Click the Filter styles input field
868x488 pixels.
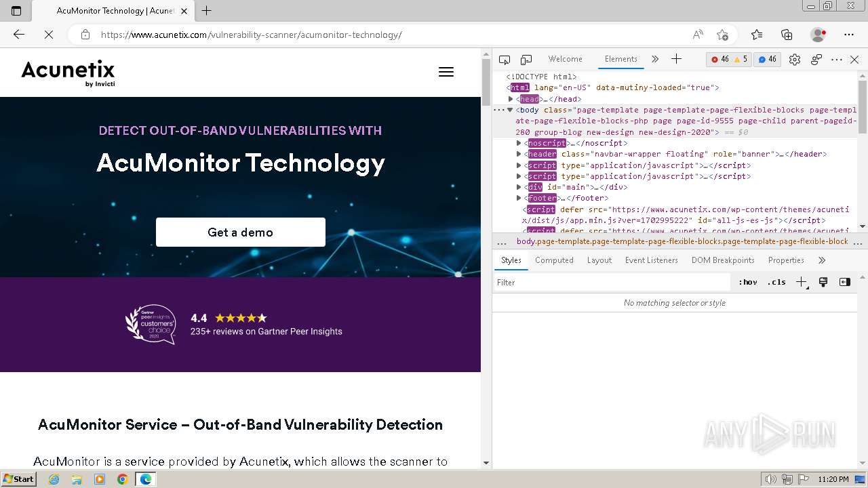pyautogui.click(x=612, y=282)
